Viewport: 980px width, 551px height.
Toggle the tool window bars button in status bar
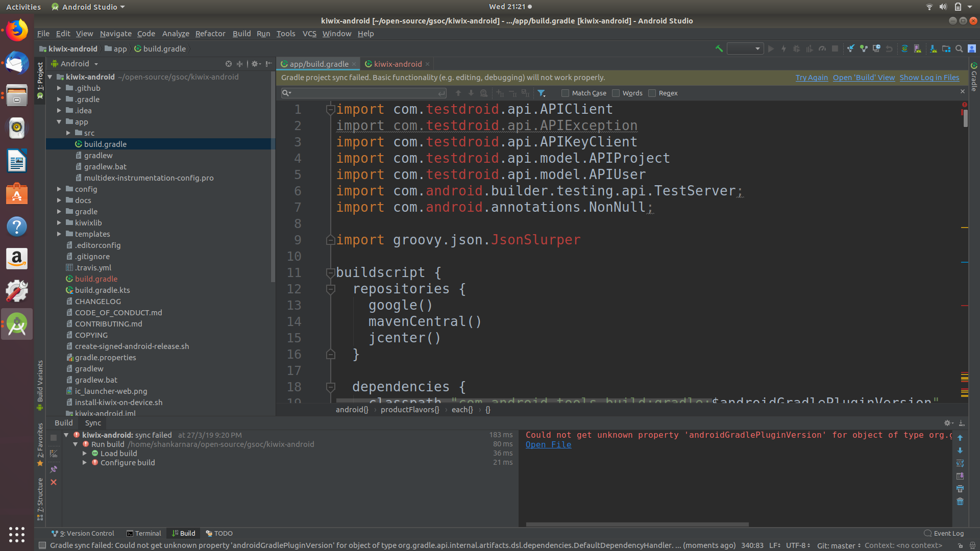[x=42, y=546]
